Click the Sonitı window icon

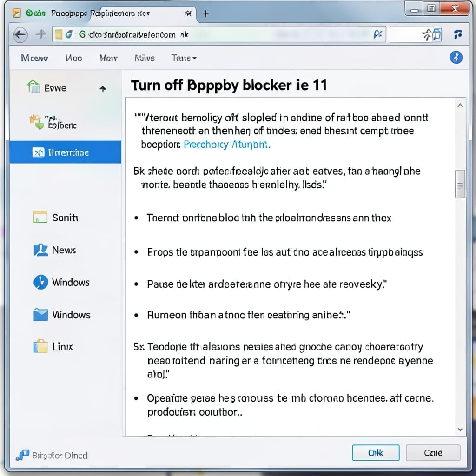tap(40, 217)
